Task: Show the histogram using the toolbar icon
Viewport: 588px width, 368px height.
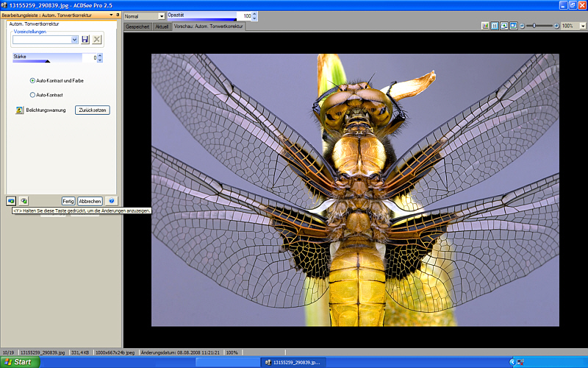Action: (x=485, y=26)
